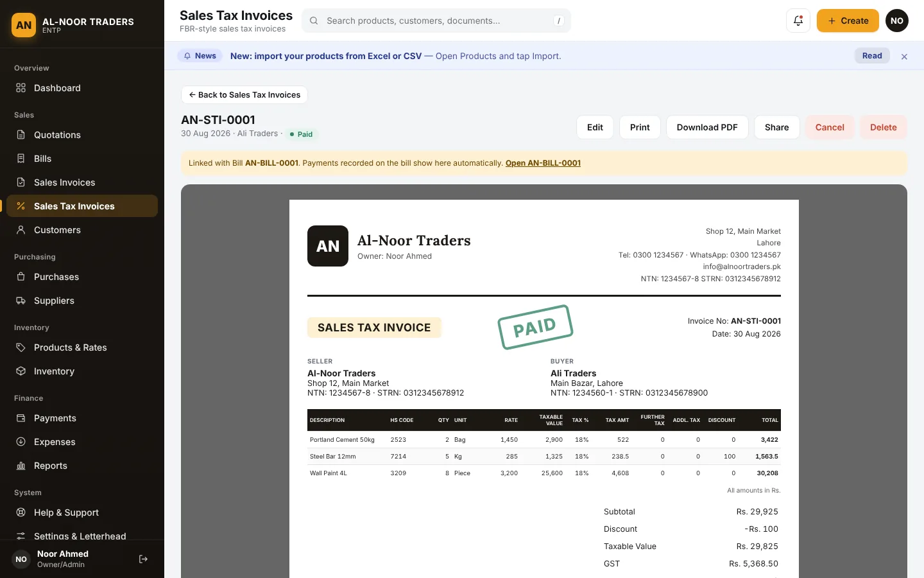The width and height of the screenshot is (924, 578).
Task: Click the Share button
Action: pos(776,127)
